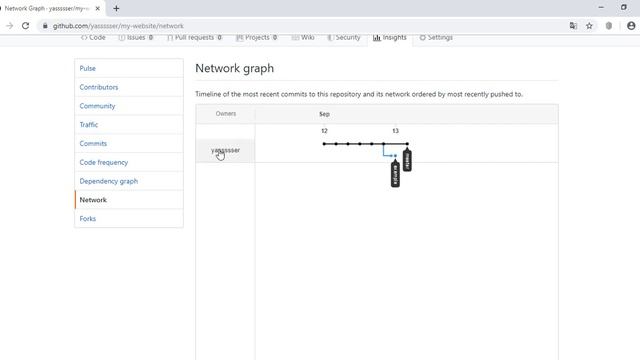Select Network in the sidebar
This screenshot has width=640, height=360.
click(x=129, y=200)
